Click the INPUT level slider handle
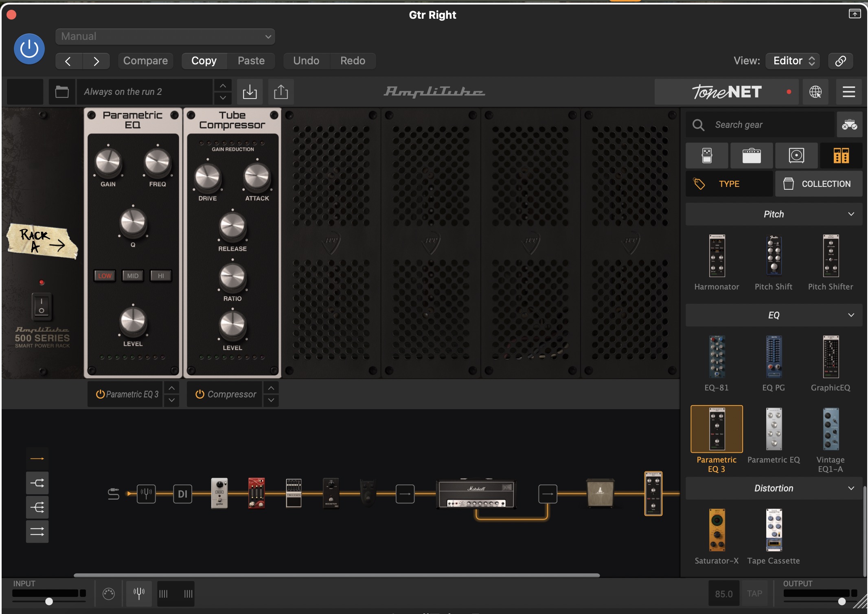This screenshot has height=614, width=868. 49,601
